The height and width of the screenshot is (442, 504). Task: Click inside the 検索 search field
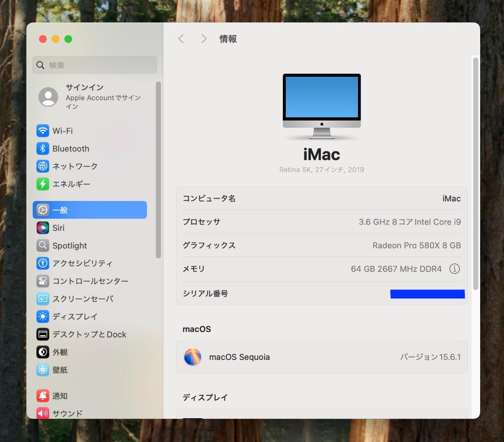(94, 65)
